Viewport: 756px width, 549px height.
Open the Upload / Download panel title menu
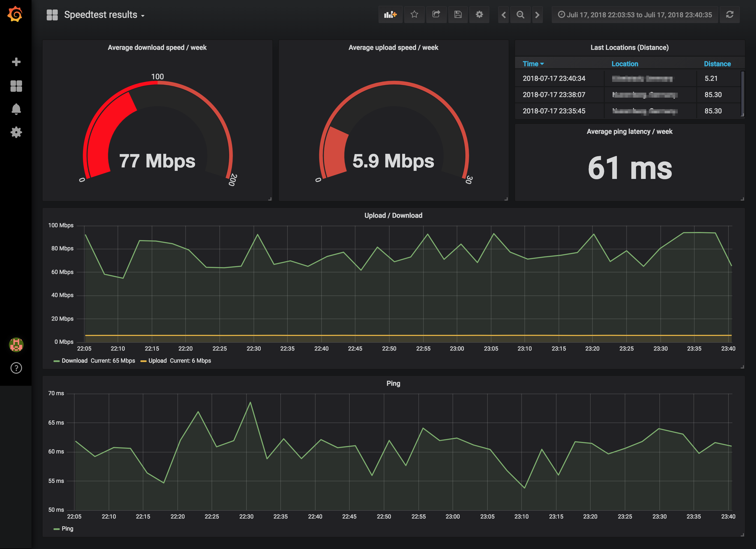[x=393, y=215]
